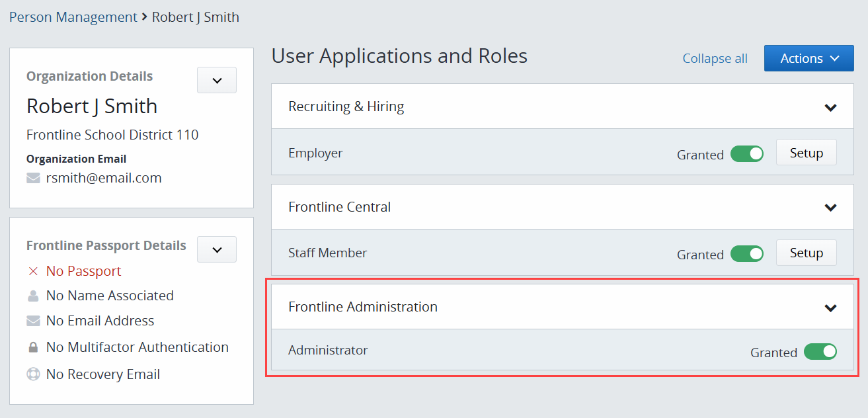
Task: Click the No Passport status text
Action: 84,271
